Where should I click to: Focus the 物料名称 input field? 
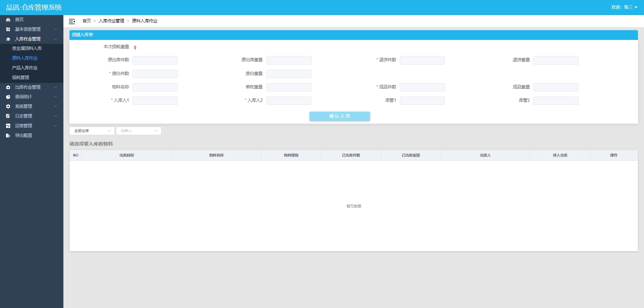point(155,87)
